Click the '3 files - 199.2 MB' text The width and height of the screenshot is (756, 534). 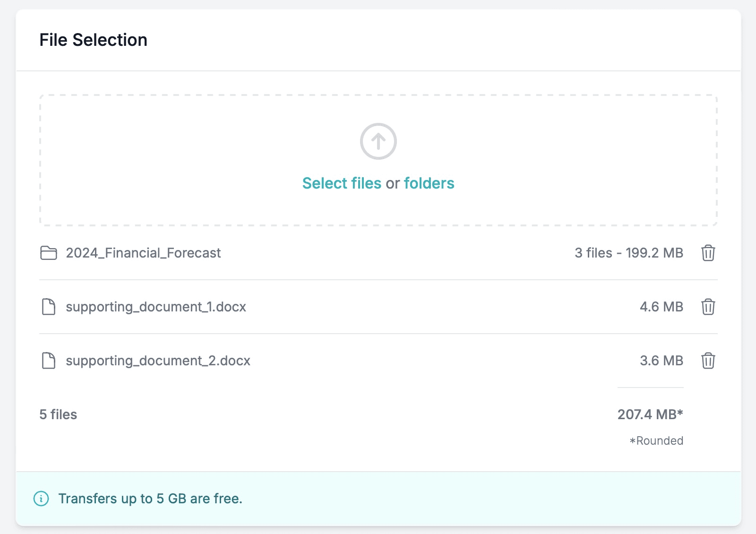tap(629, 253)
